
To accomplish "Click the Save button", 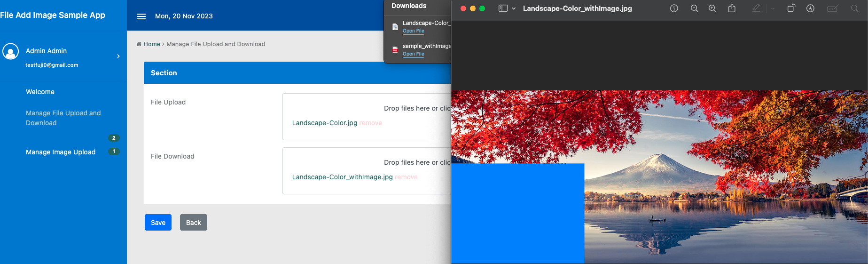I will tap(158, 223).
